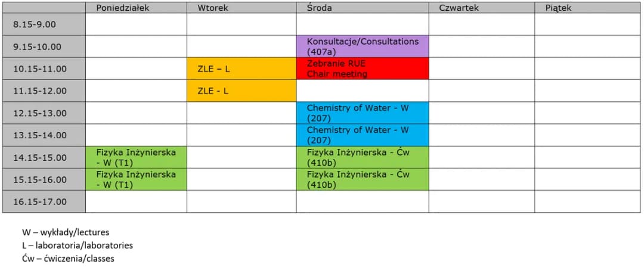The height and width of the screenshot is (267, 644).
Task: Select the 9.15-10.00 time slot label
Action: point(37,46)
